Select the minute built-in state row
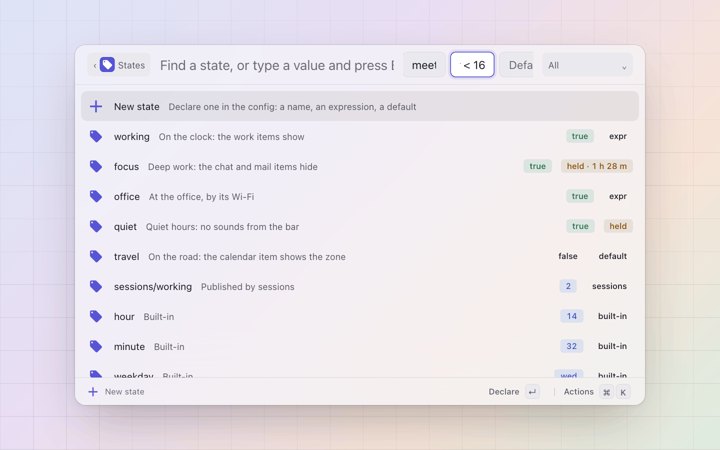 [x=360, y=346]
